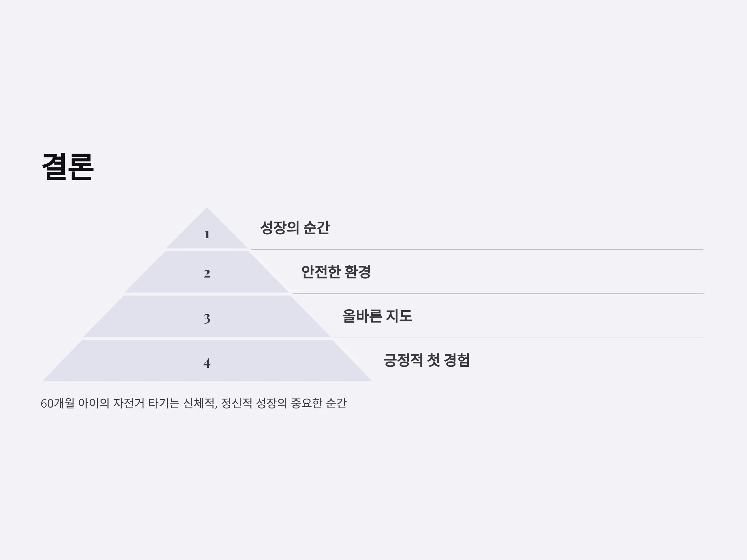Click 정신적 in the bottom caption

pyautogui.click(x=236, y=404)
